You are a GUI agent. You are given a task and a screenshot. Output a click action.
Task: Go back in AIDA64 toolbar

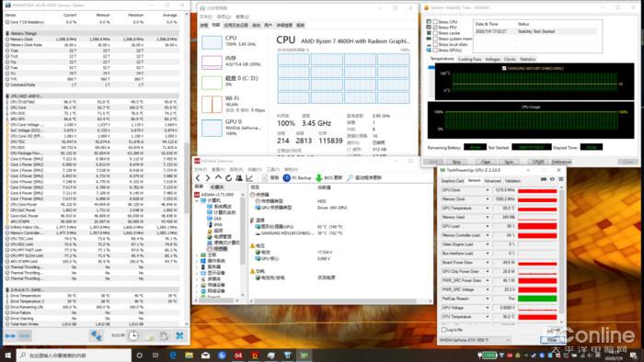pos(198,178)
